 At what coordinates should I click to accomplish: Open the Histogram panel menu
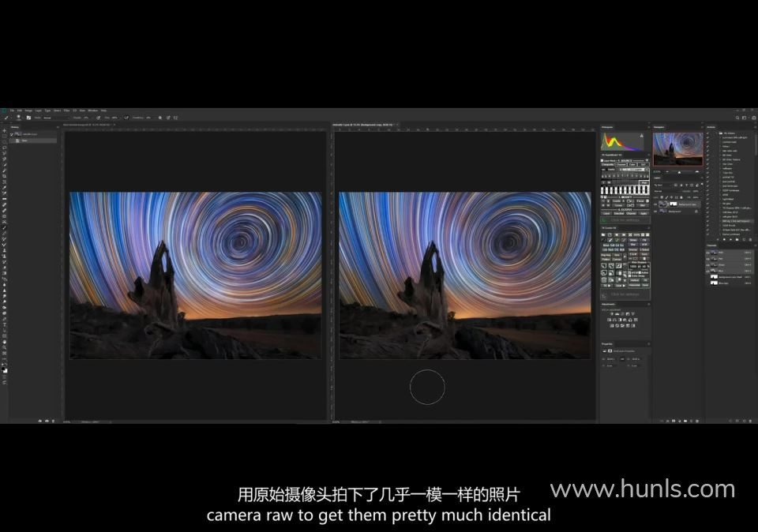pyautogui.click(x=649, y=127)
